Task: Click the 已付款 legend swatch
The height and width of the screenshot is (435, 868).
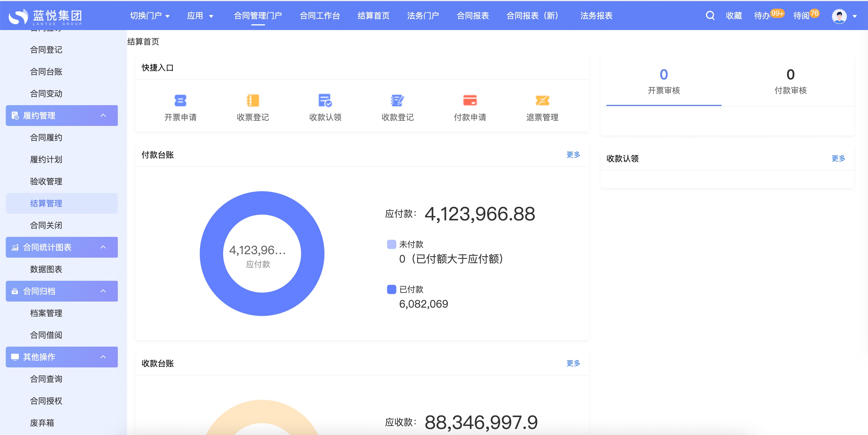Action: point(392,289)
